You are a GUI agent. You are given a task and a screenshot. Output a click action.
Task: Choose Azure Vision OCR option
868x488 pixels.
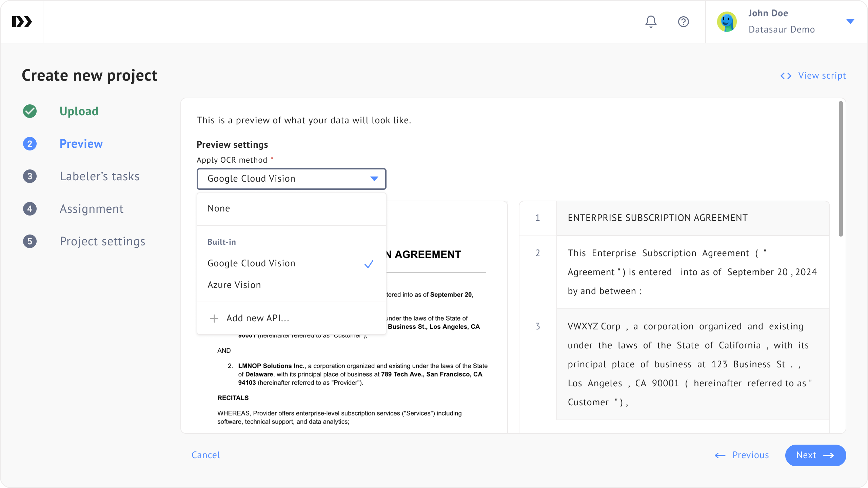[x=234, y=285]
